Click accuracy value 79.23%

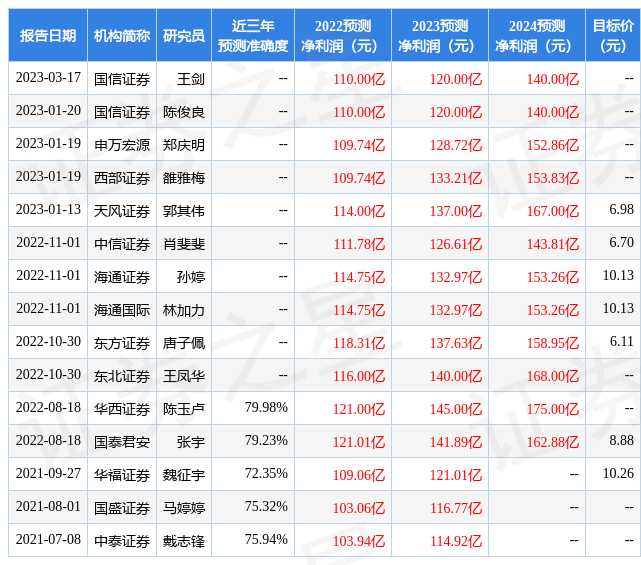click(266, 441)
